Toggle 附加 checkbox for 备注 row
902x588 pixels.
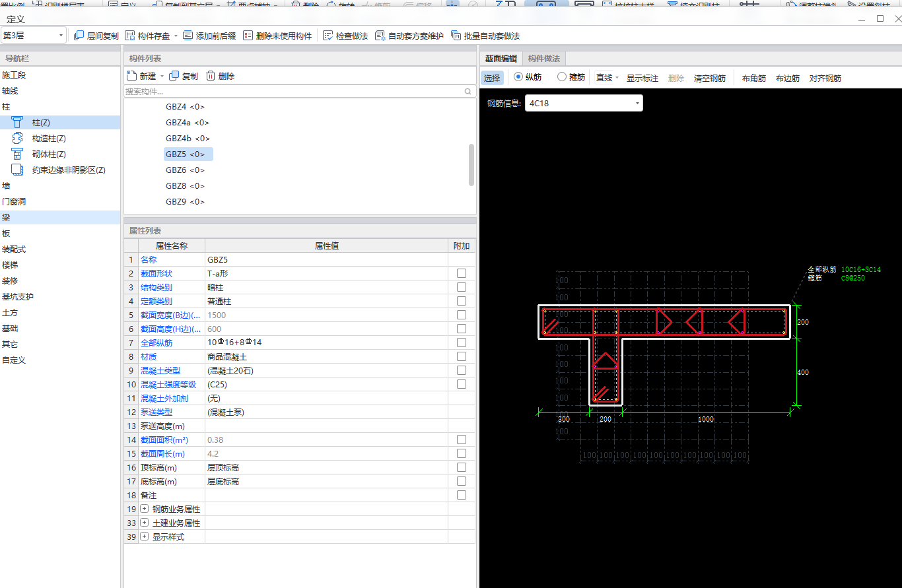click(462, 495)
